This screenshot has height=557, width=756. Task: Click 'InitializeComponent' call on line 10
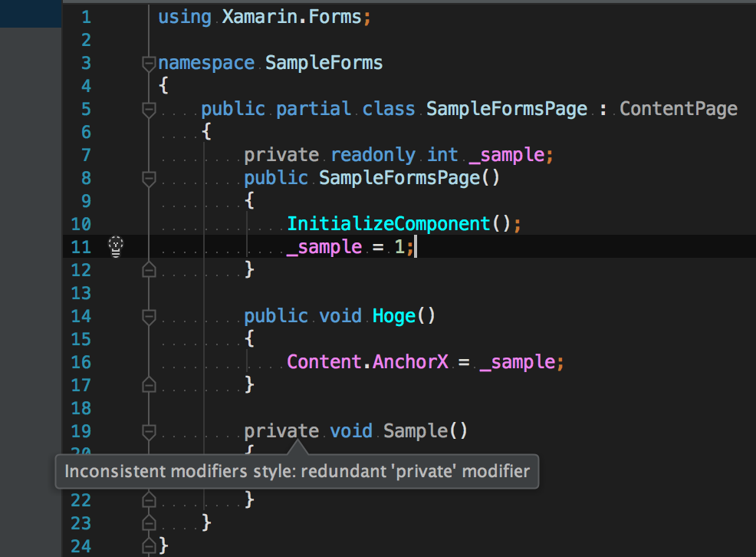389,224
